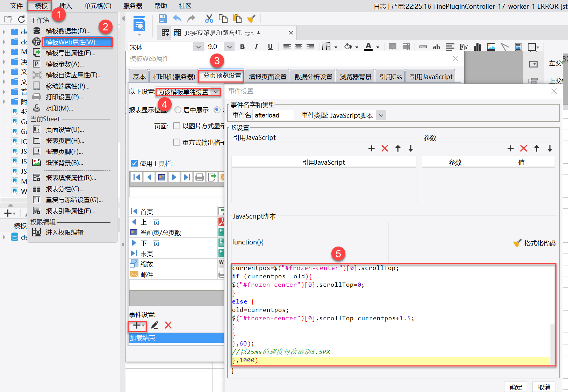Toggle Bold text formatting

pyautogui.click(x=242, y=47)
